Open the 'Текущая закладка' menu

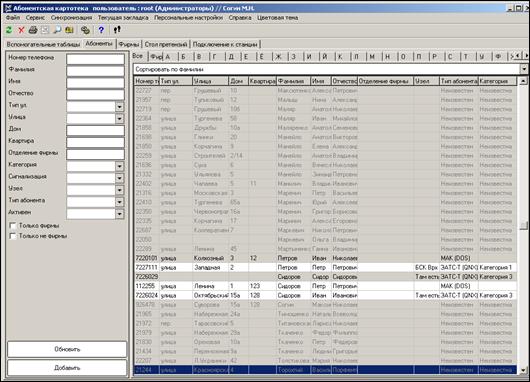[123, 18]
